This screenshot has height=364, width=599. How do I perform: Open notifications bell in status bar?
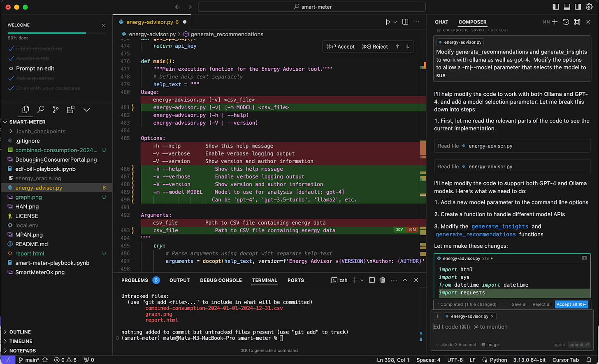[x=589, y=360]
